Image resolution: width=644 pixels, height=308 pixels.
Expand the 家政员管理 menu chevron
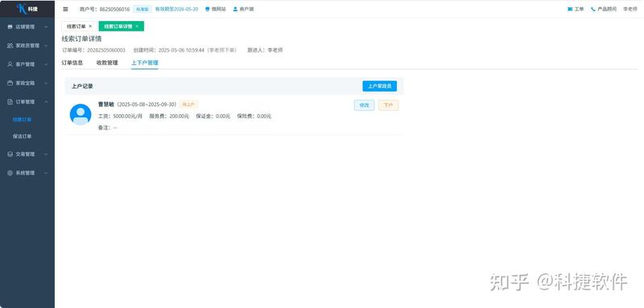[46, 46]
